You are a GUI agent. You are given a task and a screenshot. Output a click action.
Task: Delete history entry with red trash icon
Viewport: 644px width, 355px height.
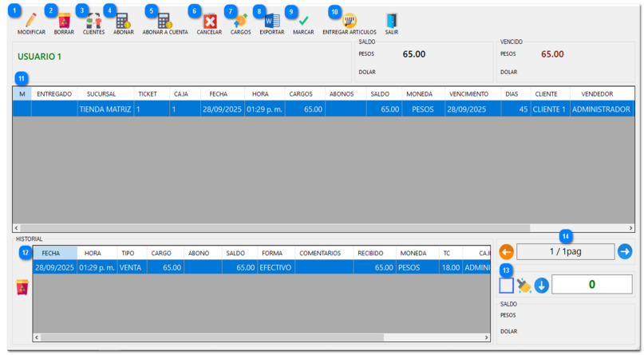(22, 287)
